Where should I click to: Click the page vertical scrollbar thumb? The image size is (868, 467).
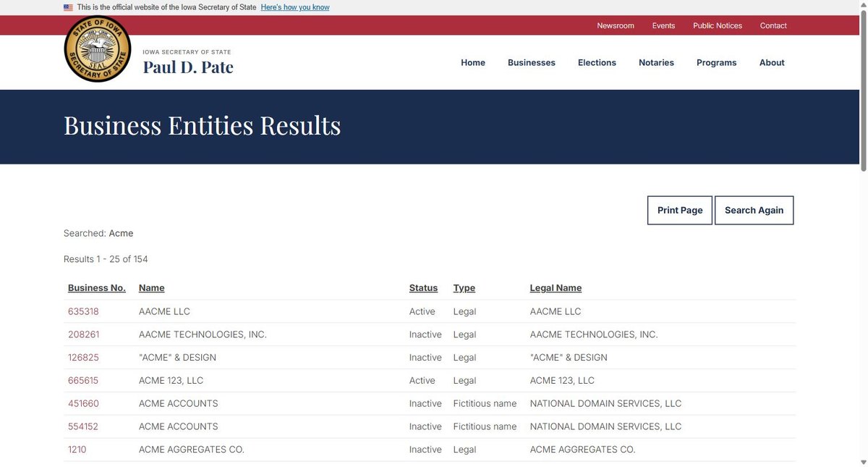[x=862, y=91]
